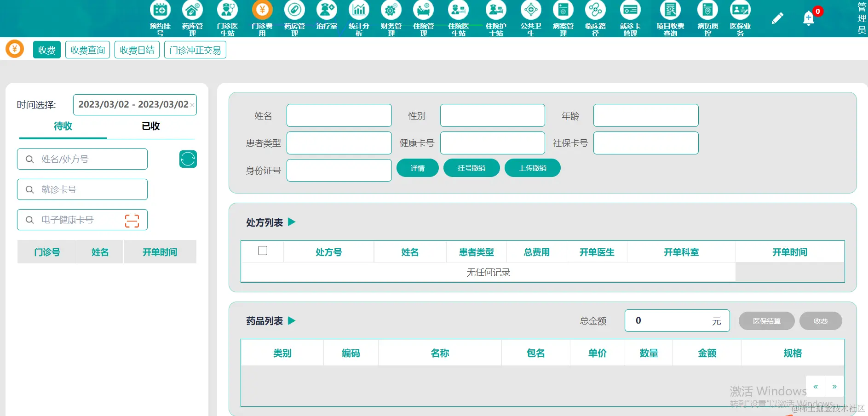This screenshot has height=416, width=868.
Task: Open the 公共卫生 module icon
Action: 531,10
